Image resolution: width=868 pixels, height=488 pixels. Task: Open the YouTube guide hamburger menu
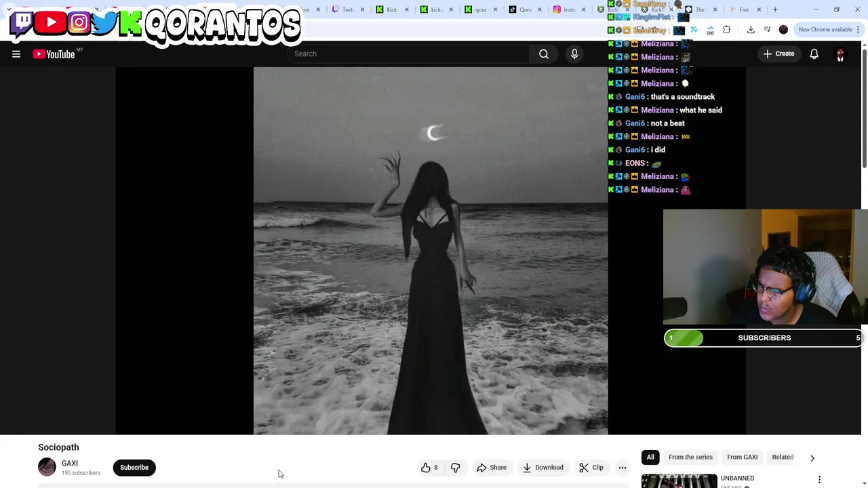(16, 54)
